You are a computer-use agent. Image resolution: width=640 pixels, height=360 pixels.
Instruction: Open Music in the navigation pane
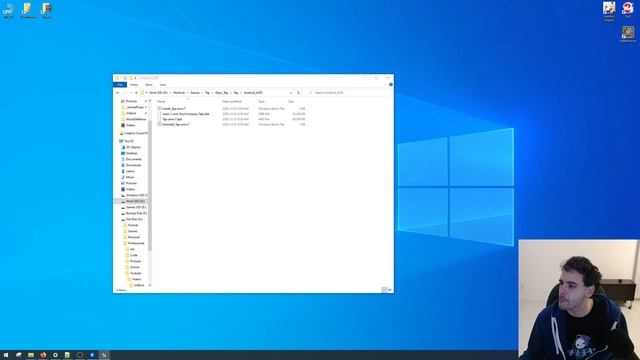pos(128,177)
